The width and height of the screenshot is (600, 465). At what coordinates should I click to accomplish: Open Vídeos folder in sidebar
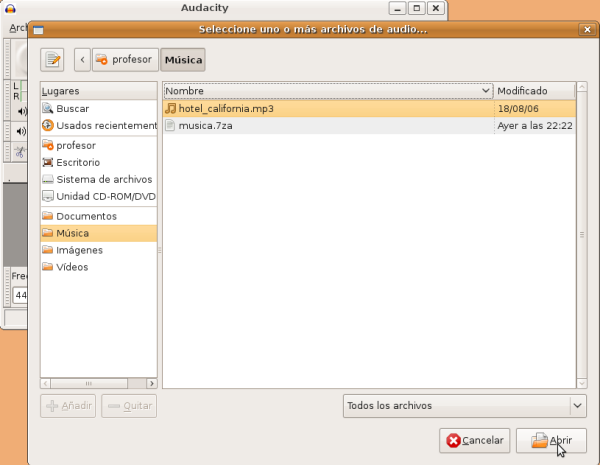(x=72, y=267)
